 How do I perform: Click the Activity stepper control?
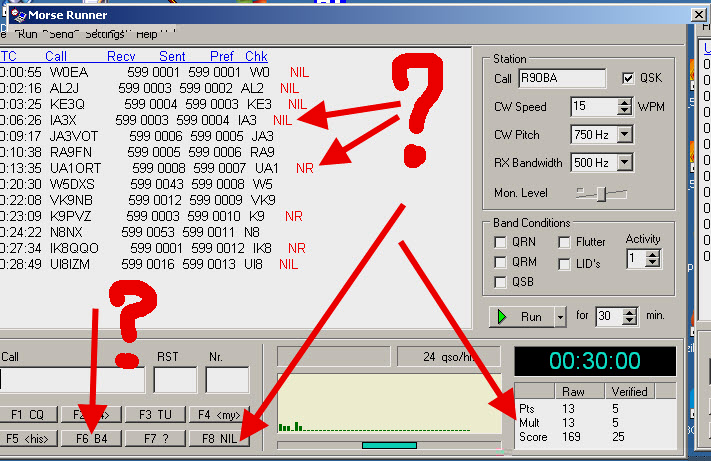point(653,258)
